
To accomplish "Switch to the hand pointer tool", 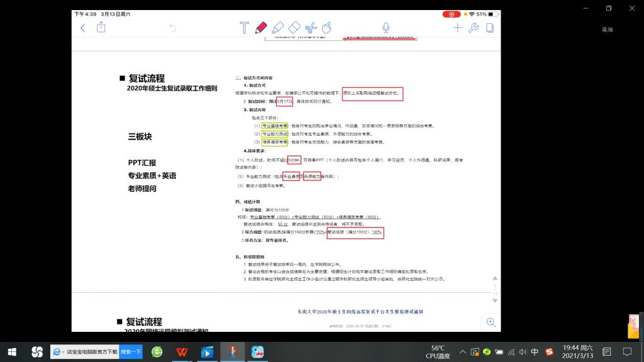I will (x=326, y=28).
